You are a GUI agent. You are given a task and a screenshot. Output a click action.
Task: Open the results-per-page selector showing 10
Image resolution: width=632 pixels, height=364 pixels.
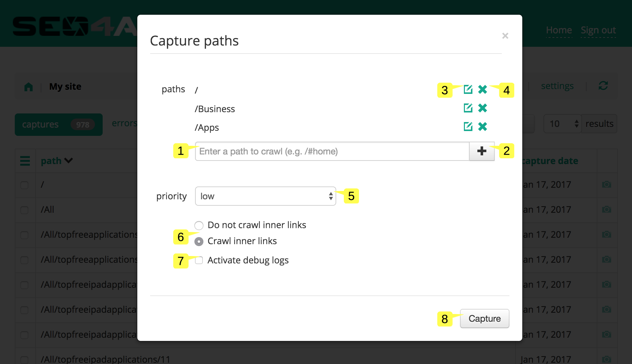(x=561, y=124)
